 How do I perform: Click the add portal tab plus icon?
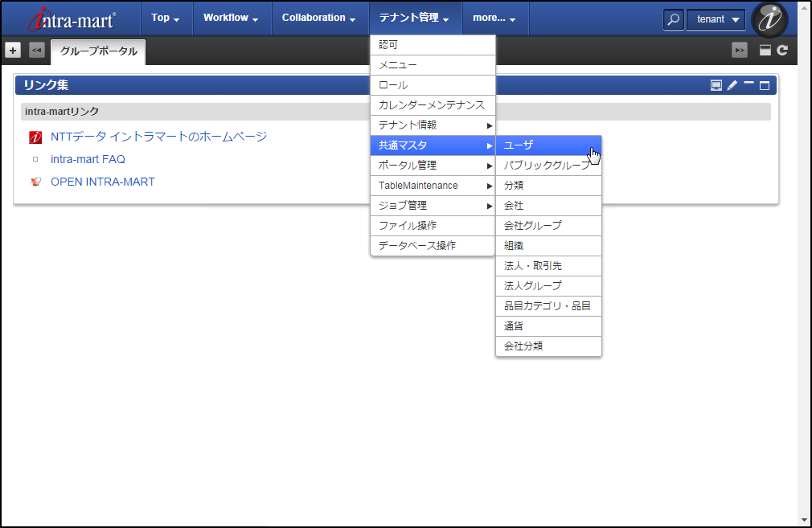coord(13,50)
